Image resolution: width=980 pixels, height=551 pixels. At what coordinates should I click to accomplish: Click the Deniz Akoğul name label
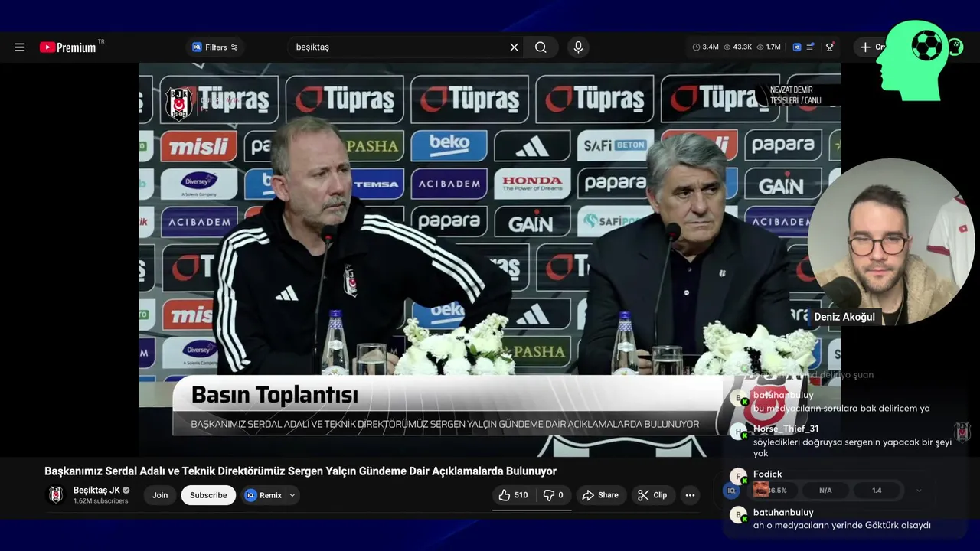pos(844,317)
